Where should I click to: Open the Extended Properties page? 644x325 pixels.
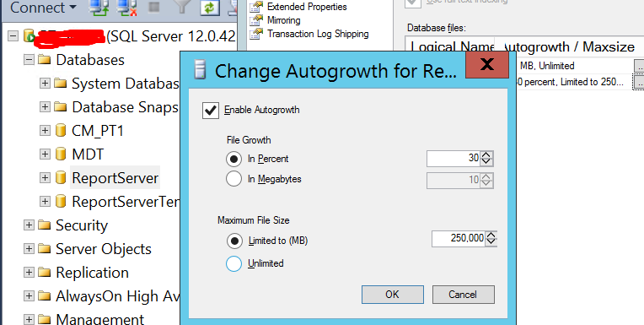tap(307, 7)
